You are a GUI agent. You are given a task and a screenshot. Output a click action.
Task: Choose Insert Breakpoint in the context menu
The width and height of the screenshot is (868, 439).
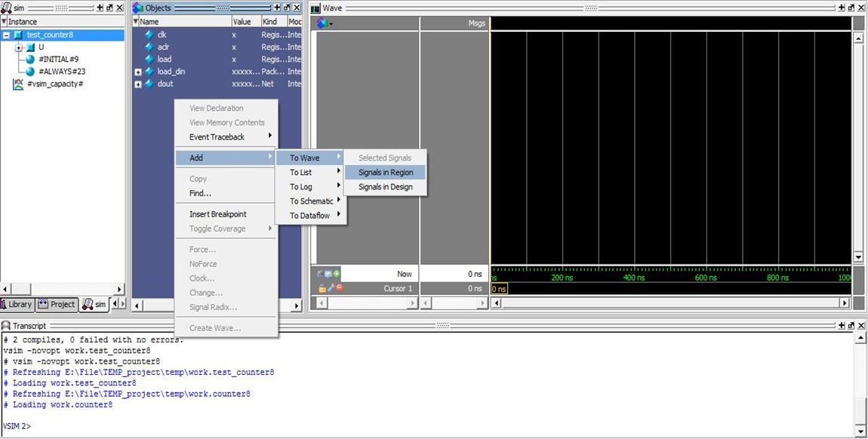pyautogui.click(x=226, y=214)
